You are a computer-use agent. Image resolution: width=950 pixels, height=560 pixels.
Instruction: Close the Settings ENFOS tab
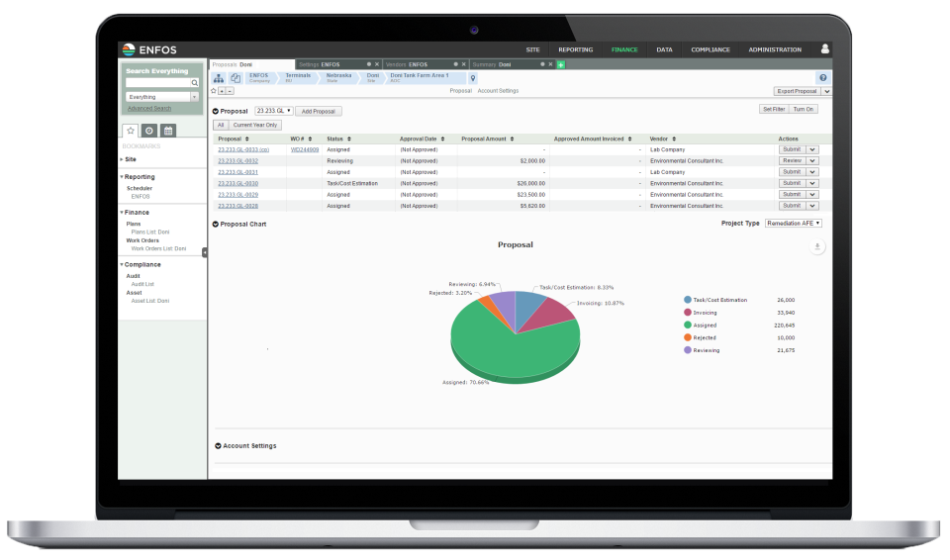click(x=377, y=64)
